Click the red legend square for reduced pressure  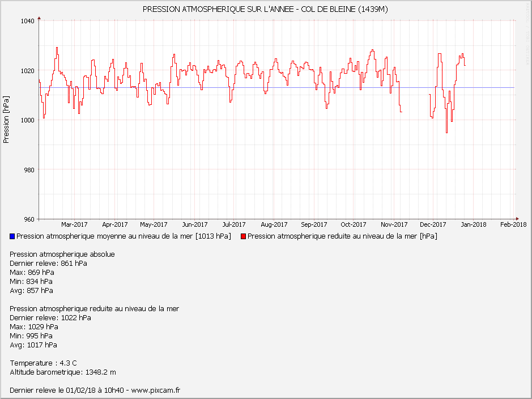pyautogui.click(x=244, y=236)
